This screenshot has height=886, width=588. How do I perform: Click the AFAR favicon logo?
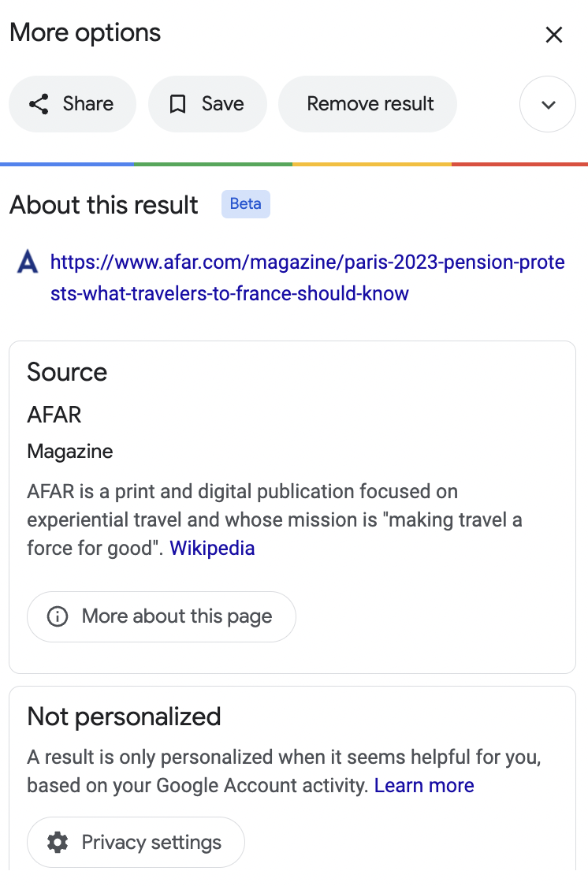tap(28, 262)
